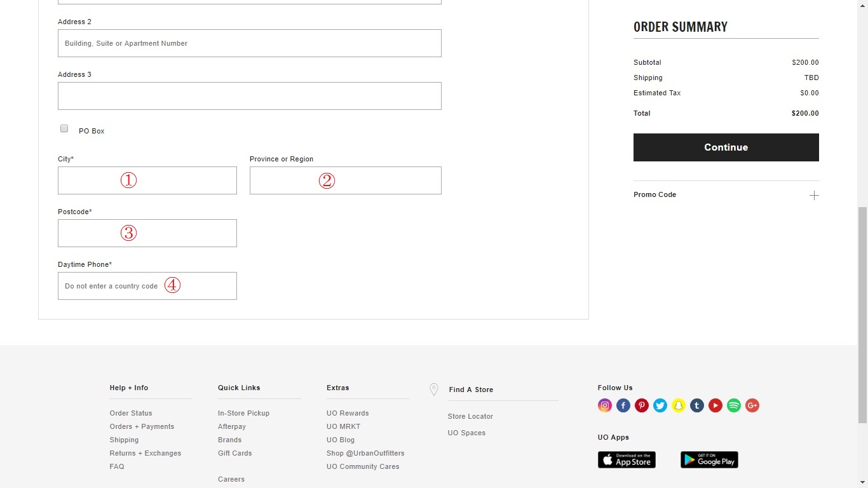Click the red YouTube play icon
868x488 pixels.
(715, 405)
